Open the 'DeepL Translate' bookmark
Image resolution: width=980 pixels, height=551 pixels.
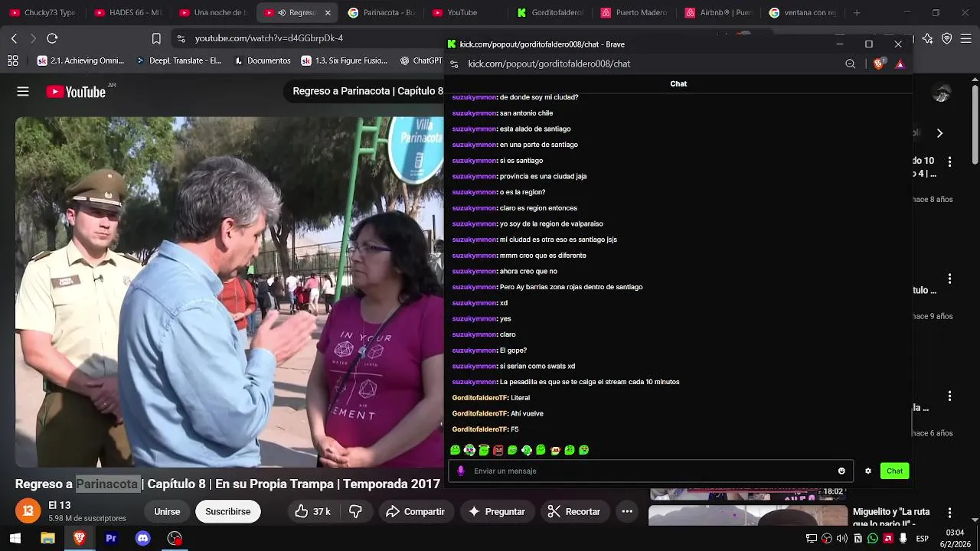point(178,60)
